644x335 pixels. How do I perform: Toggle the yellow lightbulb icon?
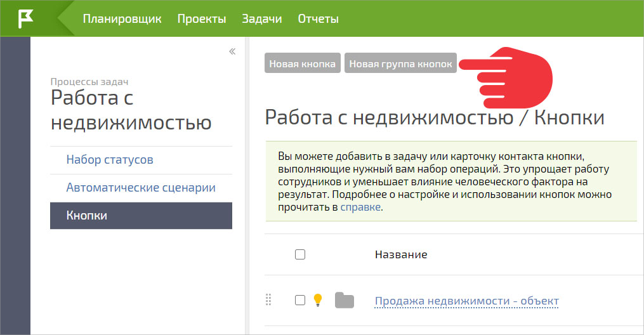pos(318,300)
